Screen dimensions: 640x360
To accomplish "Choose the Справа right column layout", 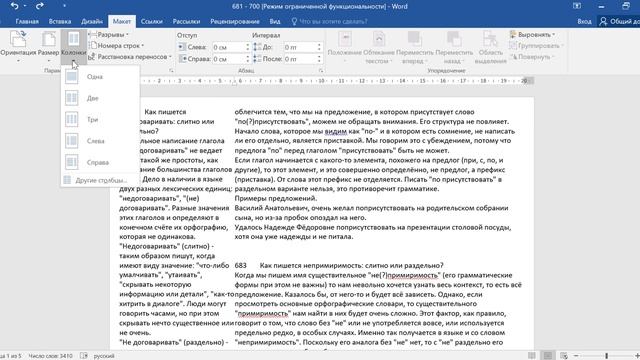I will [100, 162].
